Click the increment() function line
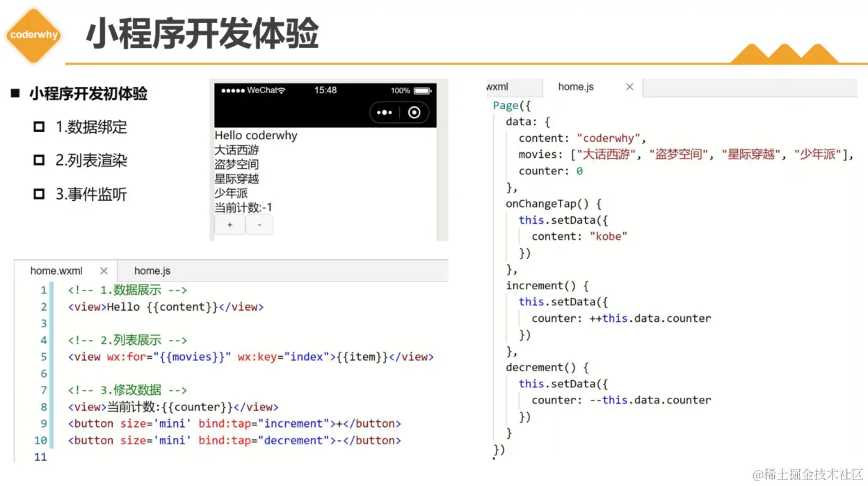 547,286
